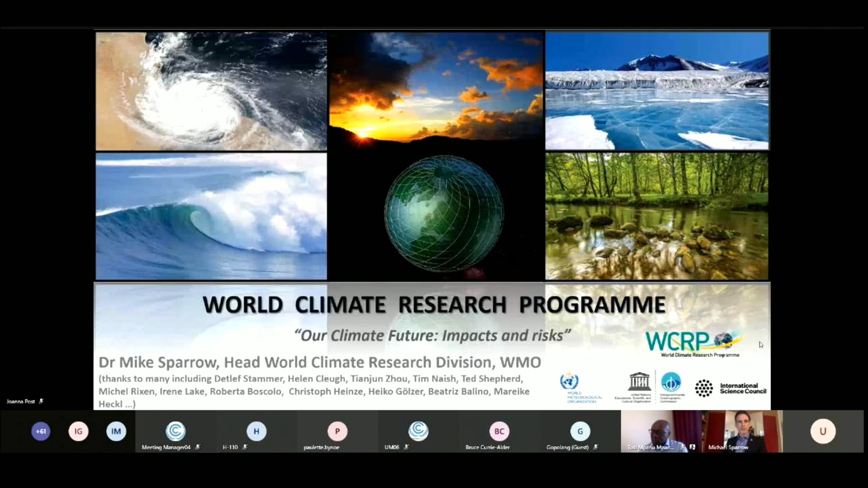
Task: Click the Intergovernmental Oceanographic Commission logo
Action: tap(671, 382)
